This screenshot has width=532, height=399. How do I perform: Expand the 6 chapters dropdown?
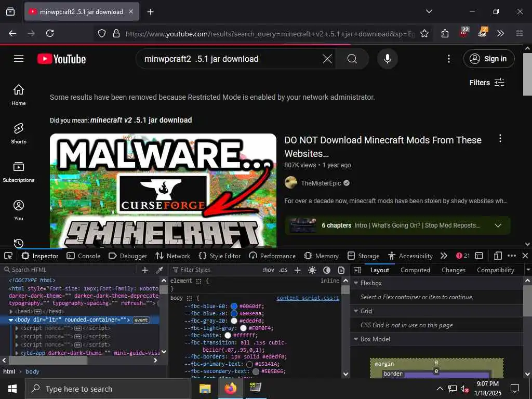click(x=498, y=225)
